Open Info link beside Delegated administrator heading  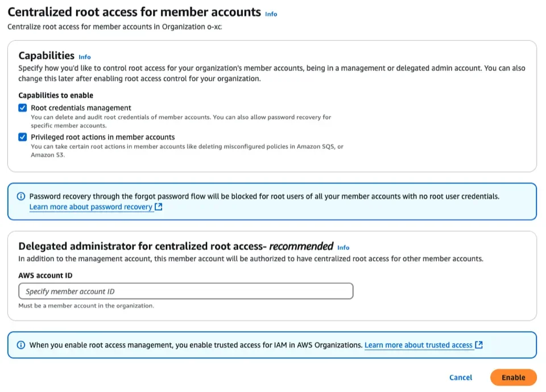point(343,248)
